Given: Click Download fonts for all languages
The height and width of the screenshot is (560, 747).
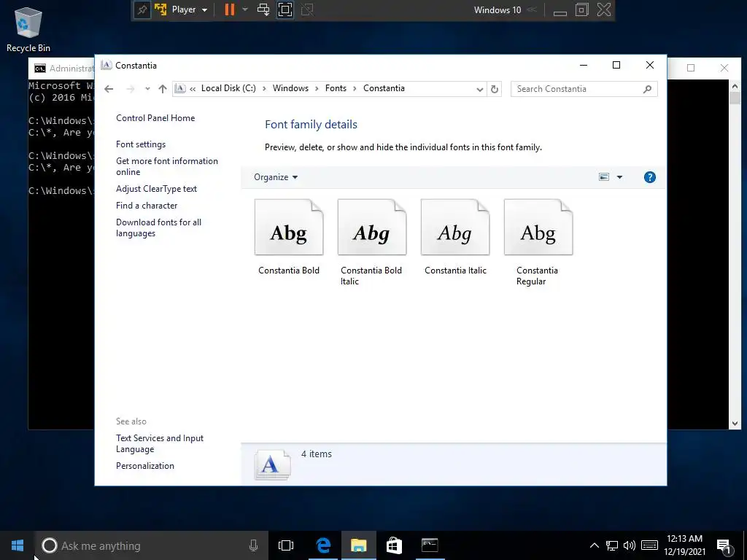Looking at the screenshot, I should [158, 227].
